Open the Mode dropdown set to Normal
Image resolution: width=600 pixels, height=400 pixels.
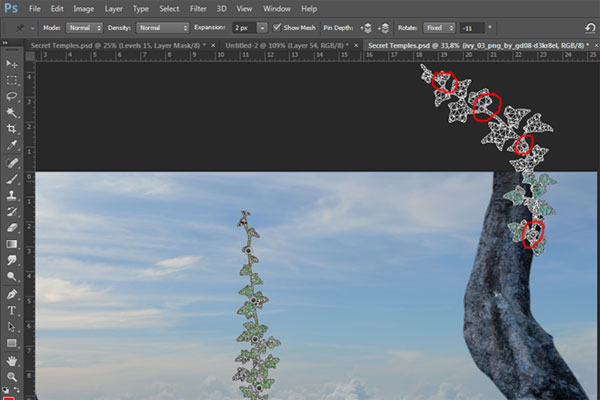pyautogui.click(x=84, y=27)
